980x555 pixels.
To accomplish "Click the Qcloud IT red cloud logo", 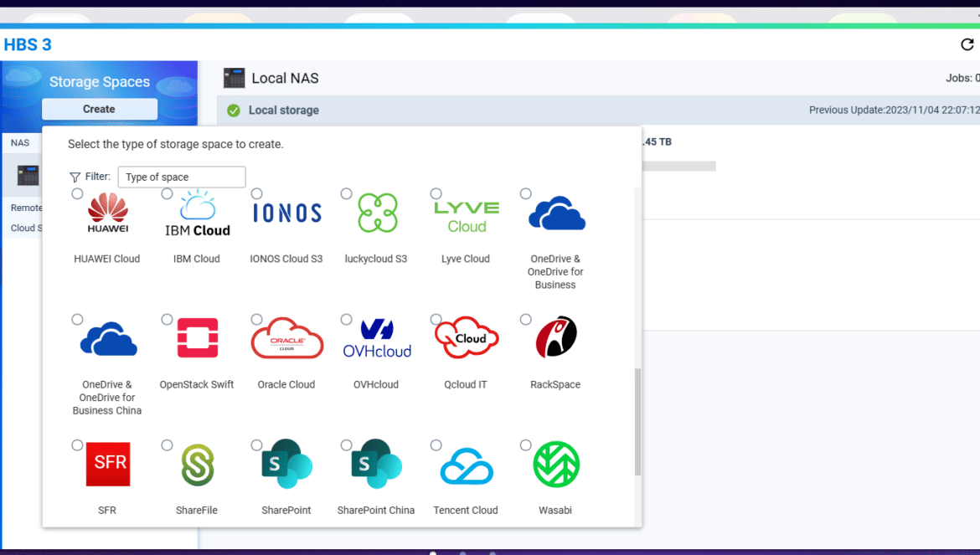I will 467,337.
